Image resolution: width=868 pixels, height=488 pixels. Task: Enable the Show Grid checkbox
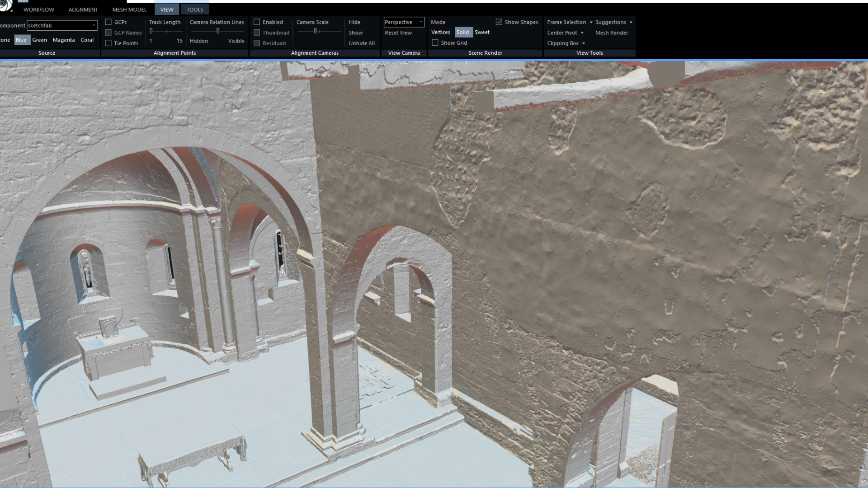tap(435, 43)
